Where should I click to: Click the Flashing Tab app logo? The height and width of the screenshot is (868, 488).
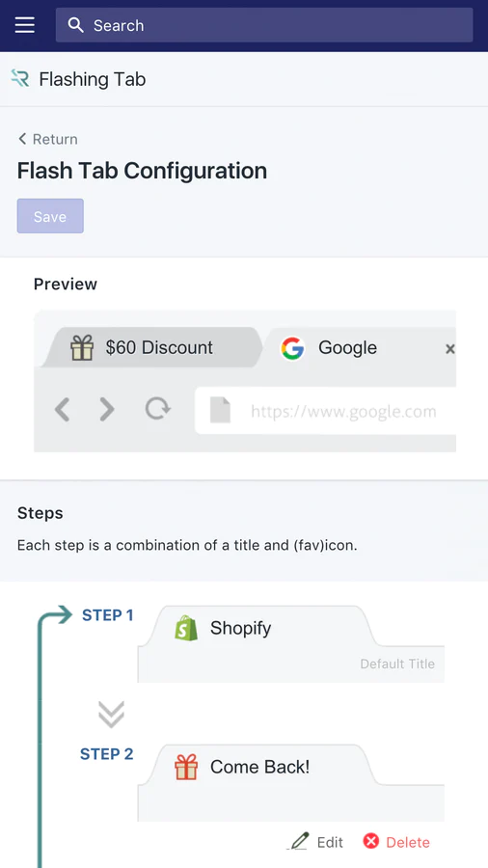20,79
